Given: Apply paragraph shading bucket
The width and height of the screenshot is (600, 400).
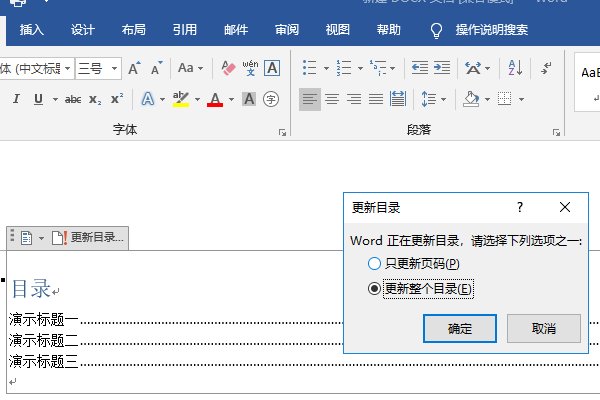Looking at the screenshot, I should point(471,99).
